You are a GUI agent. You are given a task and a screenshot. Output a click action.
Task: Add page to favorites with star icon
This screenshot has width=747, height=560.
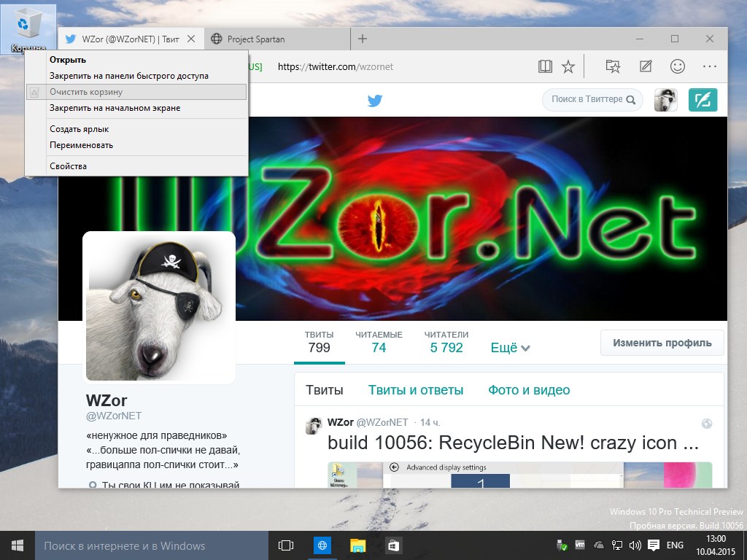coord(568,66)
